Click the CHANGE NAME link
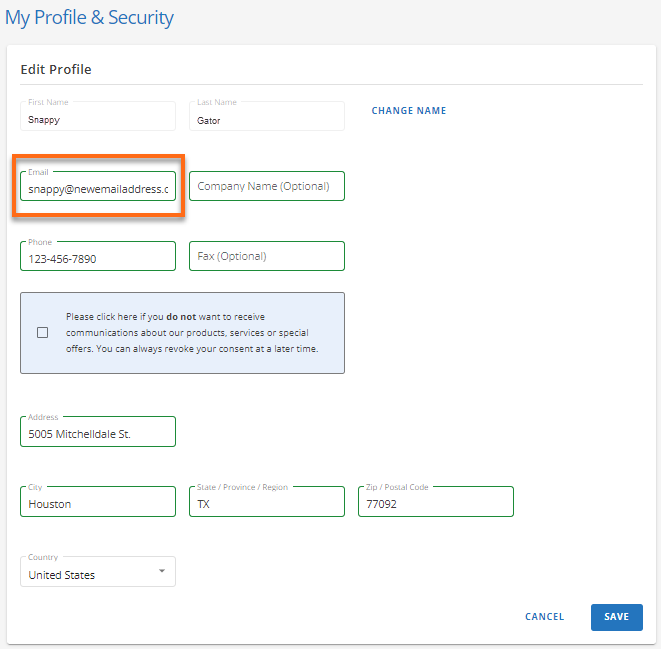This screenshot has width=661, height=649. 409,111
